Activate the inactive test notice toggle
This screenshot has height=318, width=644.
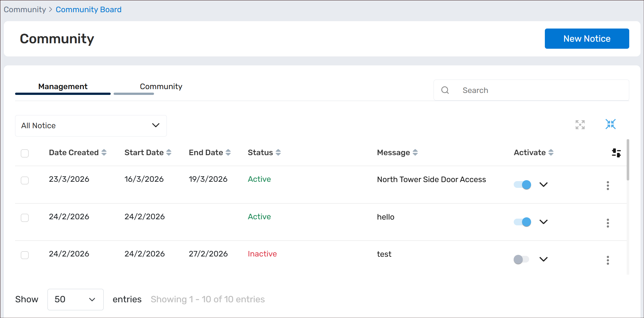tap(521, 259)
